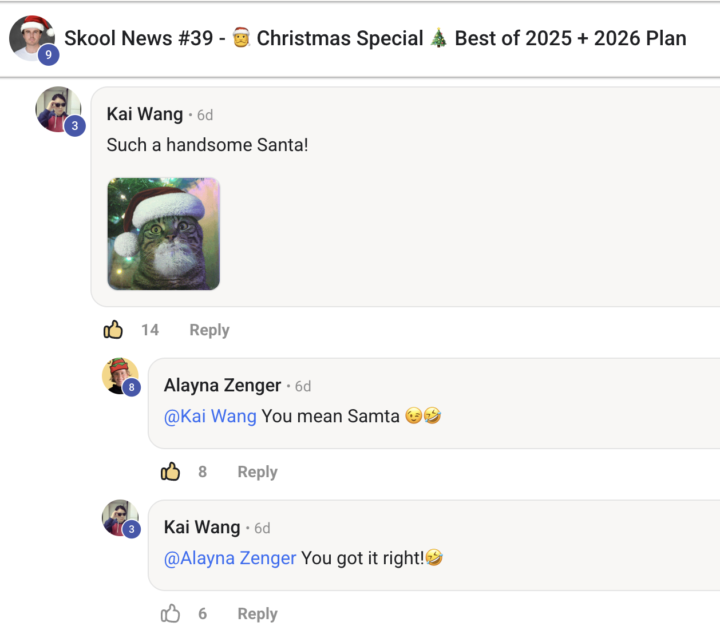Image resolution: width=720 pixels, height=634 pixels.
Task: Open Kai Wang's avatar on last reply
Action: pyautogui.click(x=119, y=518)
